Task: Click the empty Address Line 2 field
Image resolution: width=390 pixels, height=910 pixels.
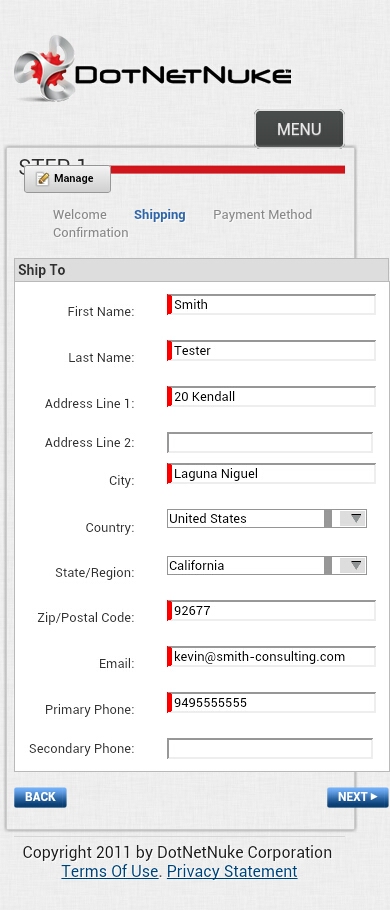Action: 270,442
